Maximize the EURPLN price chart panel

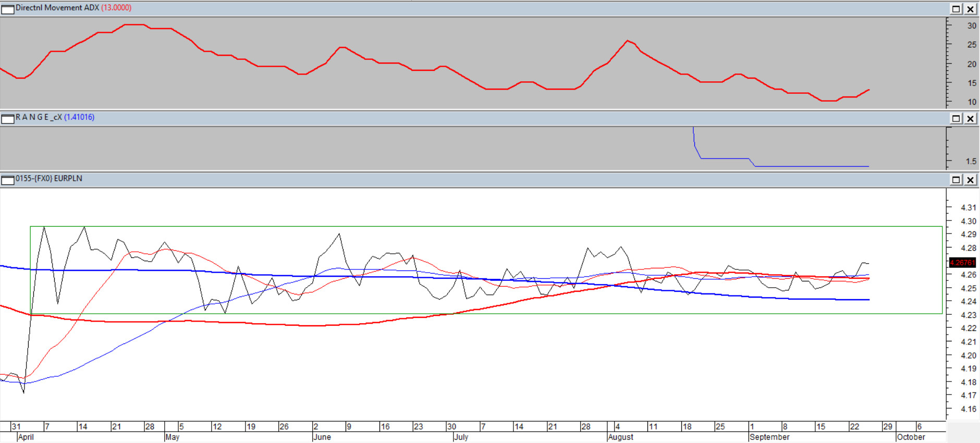pos(956,180)
